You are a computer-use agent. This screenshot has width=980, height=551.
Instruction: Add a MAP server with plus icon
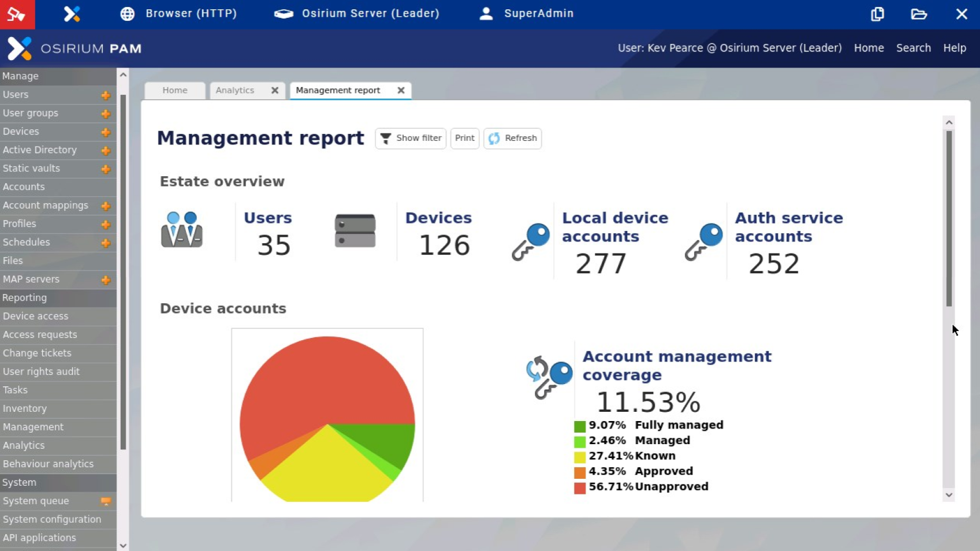coord(106,280)
